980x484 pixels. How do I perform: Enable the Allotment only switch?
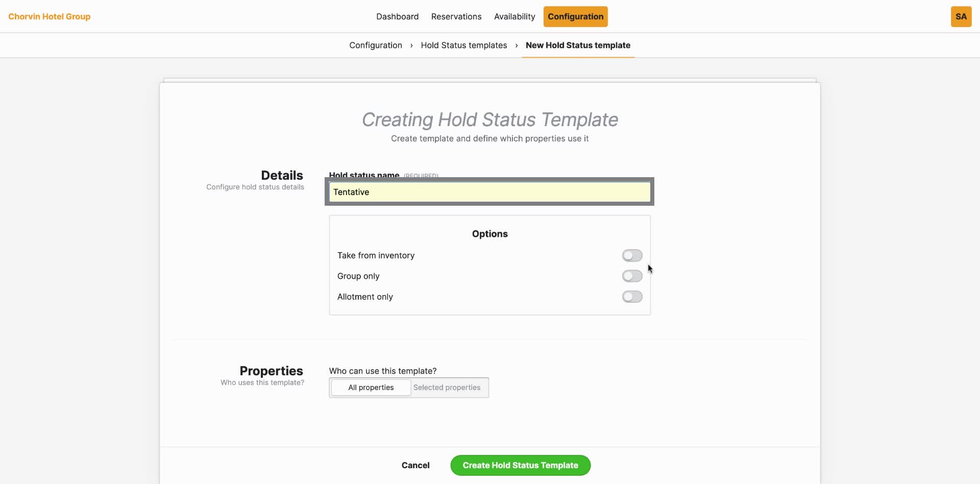(632, 297)
